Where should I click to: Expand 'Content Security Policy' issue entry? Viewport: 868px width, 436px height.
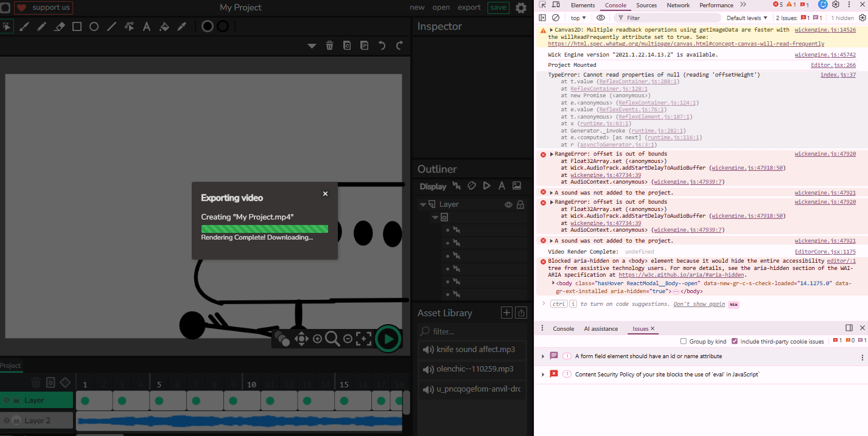click(x=543, y=375)
